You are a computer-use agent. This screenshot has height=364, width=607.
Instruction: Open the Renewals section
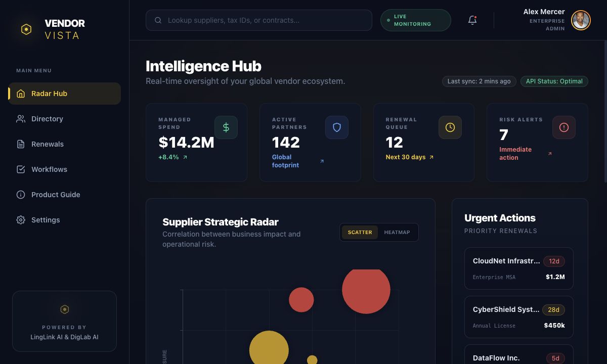coord(64,144)
